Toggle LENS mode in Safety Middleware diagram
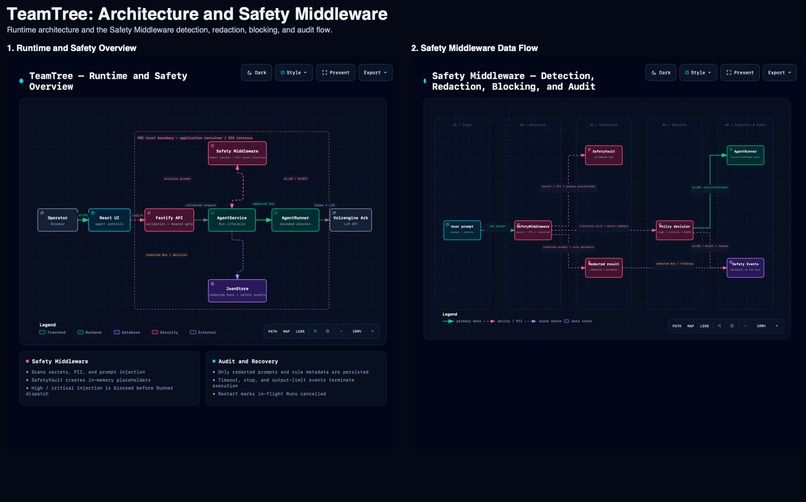Image resolution: width=806 pixels, height=502 pixels. (704, 326)
